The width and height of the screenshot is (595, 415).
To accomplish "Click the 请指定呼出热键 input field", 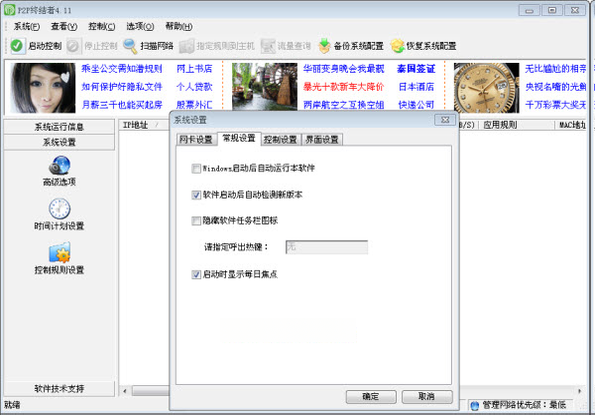I will pos(327,247).
